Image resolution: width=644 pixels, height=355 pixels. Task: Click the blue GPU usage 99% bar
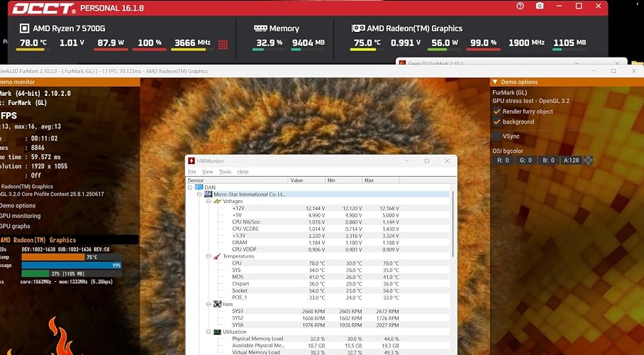(x=72, y=266)
